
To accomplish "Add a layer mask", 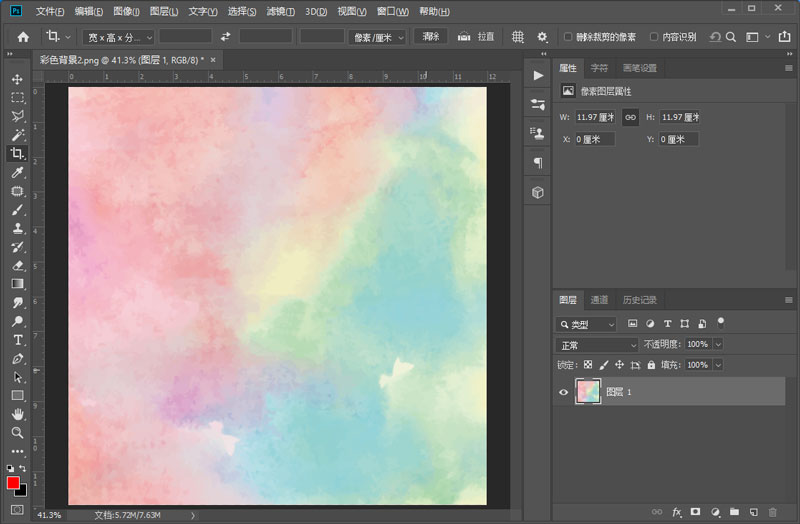I will (x=695, y=512).
